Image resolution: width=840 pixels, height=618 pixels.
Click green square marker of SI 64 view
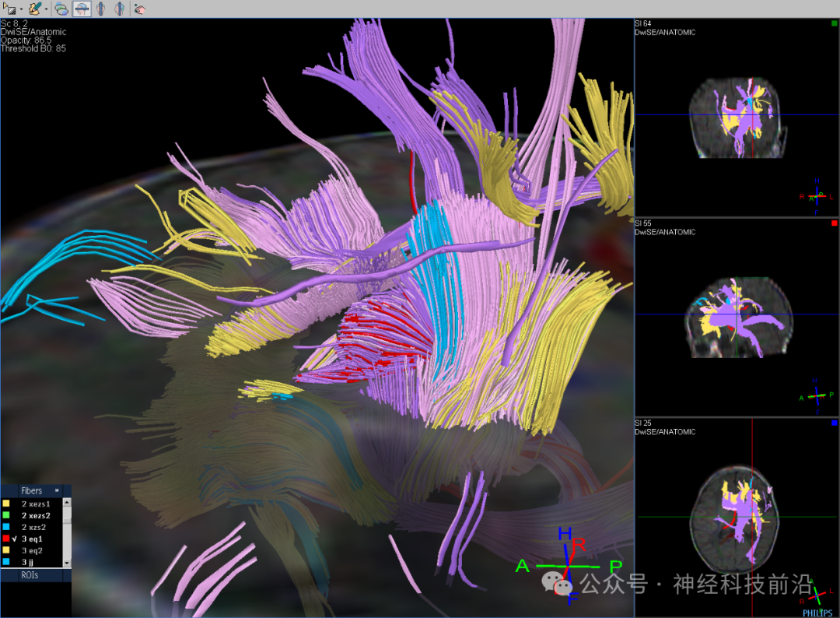pos(834,23)
